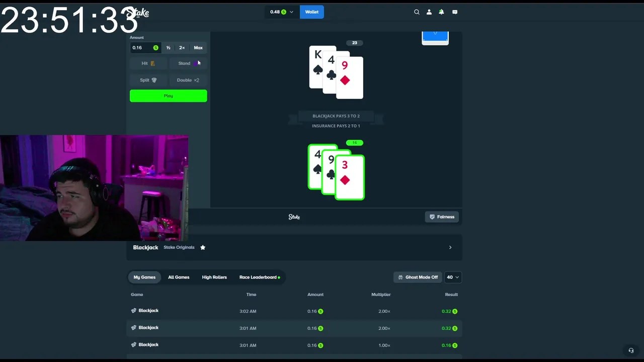
Task: Click the 1.00× multiplier cell
Action: click(384, 345)
